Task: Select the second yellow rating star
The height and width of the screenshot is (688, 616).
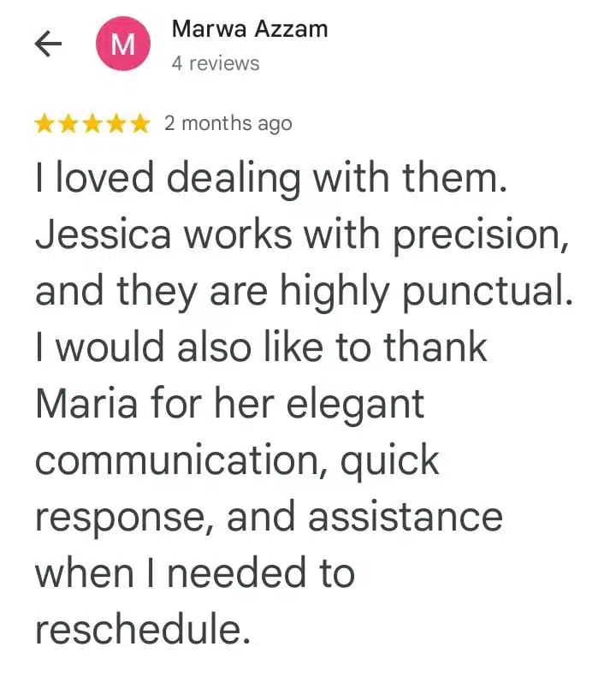Action: tap(68, 123)
